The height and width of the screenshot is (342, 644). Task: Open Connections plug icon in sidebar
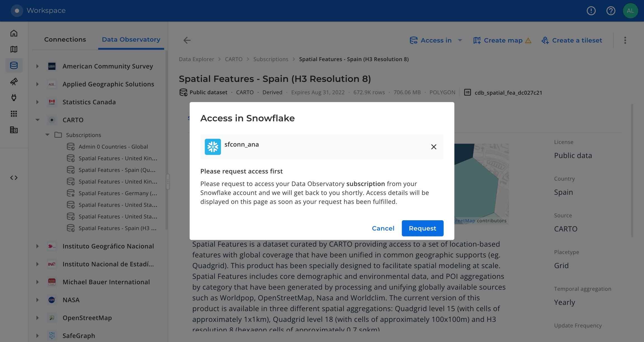pyautogui.click(x=14, y=98)
